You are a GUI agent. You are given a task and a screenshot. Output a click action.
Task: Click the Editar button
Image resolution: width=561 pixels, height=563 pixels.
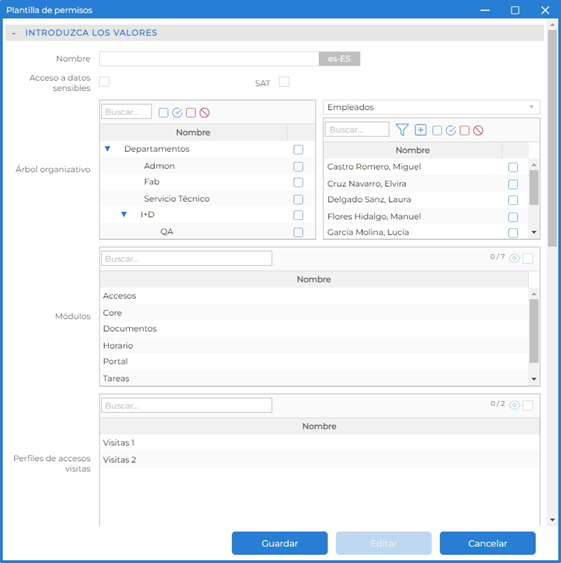[x=384, y=543]
